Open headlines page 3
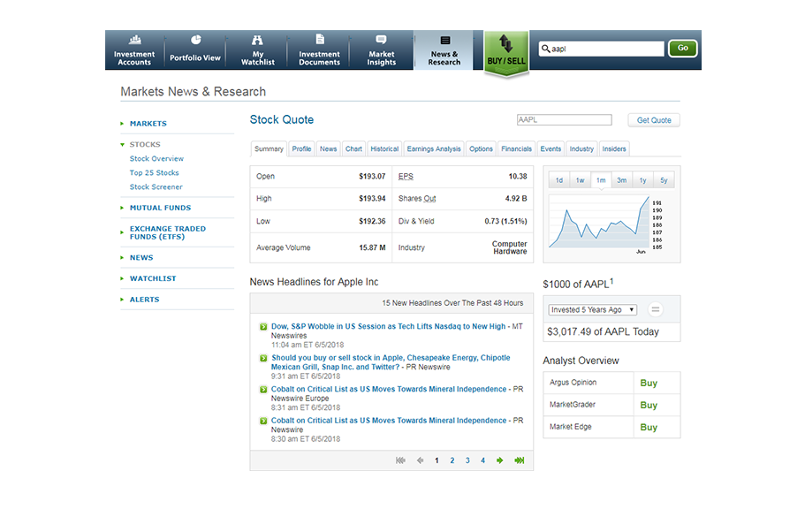Image resolution: width=805 pixels, height=532 pixels. tap(467, 460)
